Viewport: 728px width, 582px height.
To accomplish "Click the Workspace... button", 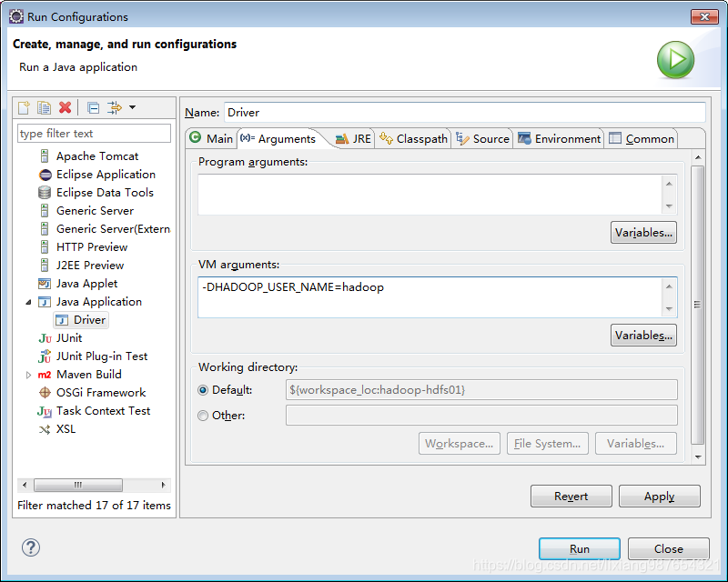I will coord(460,444).
